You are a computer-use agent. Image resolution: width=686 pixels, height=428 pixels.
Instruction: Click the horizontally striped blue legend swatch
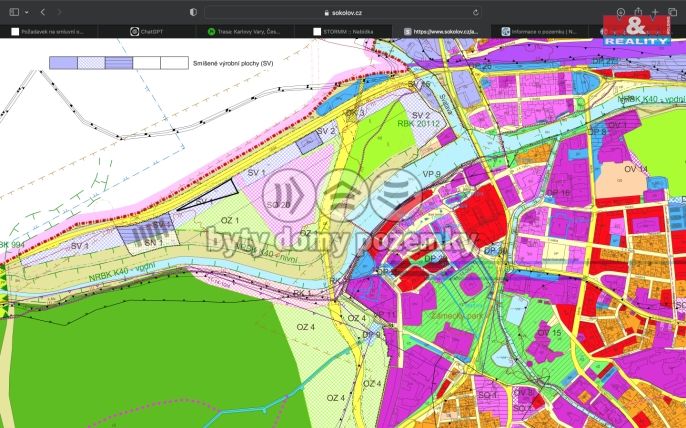[118, 62]
